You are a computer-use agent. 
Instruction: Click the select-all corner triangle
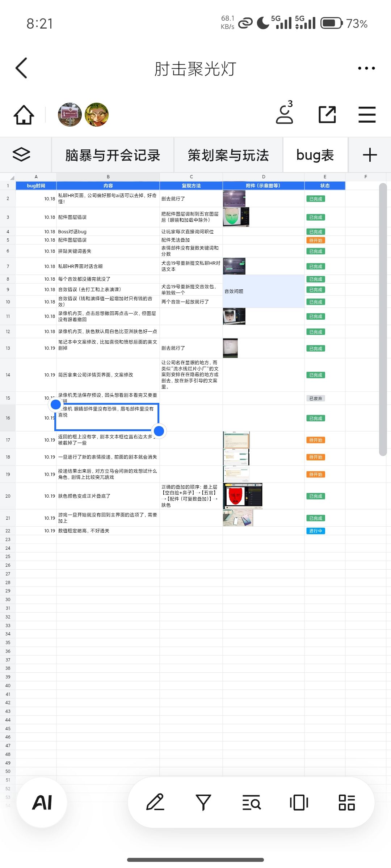tap(12, 178)
